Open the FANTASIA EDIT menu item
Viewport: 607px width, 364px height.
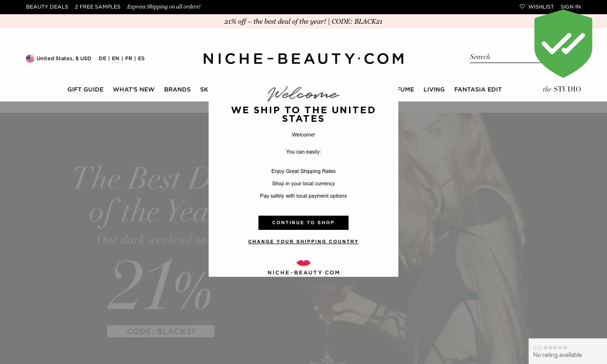[478, 90]
